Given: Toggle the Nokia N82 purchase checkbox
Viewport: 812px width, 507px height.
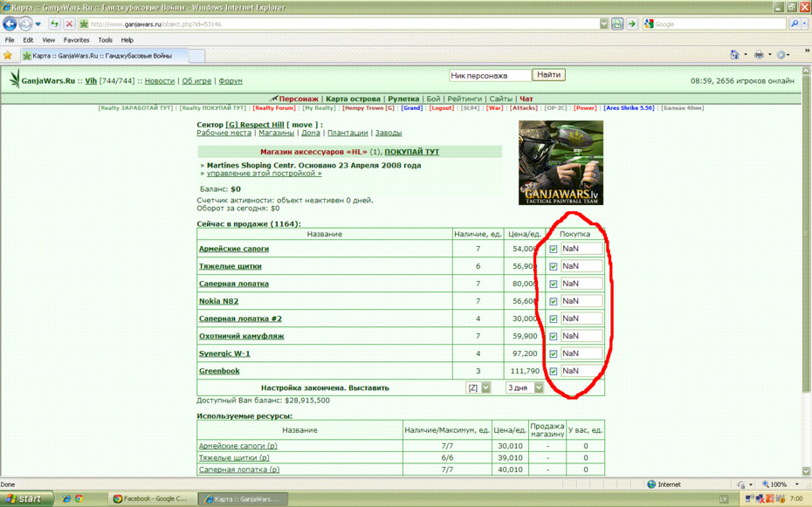Looking at the screenshot, I should pyautogui.click(x=553, y=301).
